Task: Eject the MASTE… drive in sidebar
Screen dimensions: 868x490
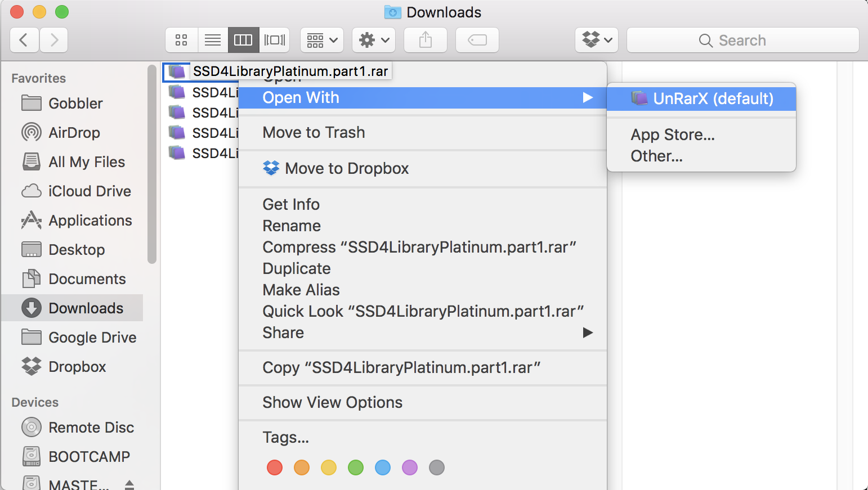Action: (129, 484)
